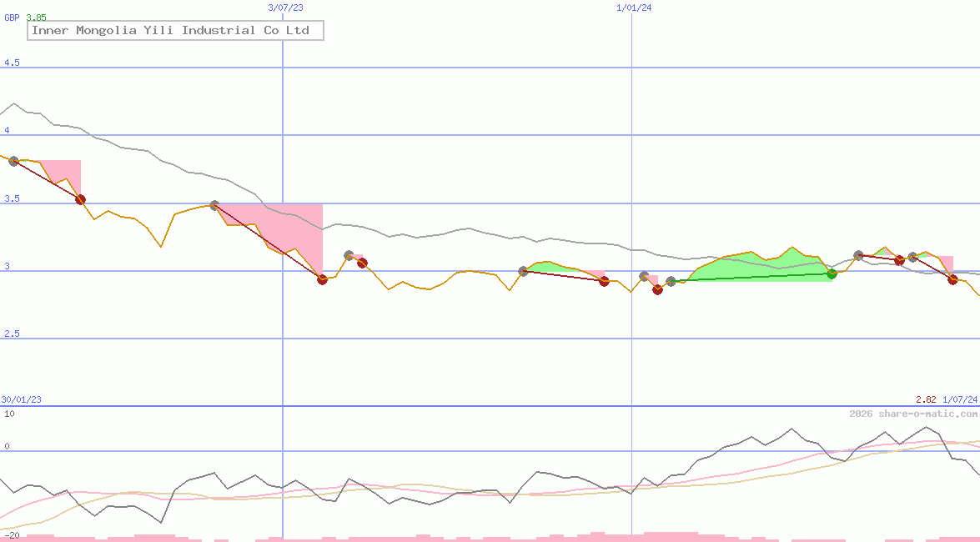This screenshot has width=980, height=542.
Task: Select the 4.5 price axis label
Action: [12, 63]
